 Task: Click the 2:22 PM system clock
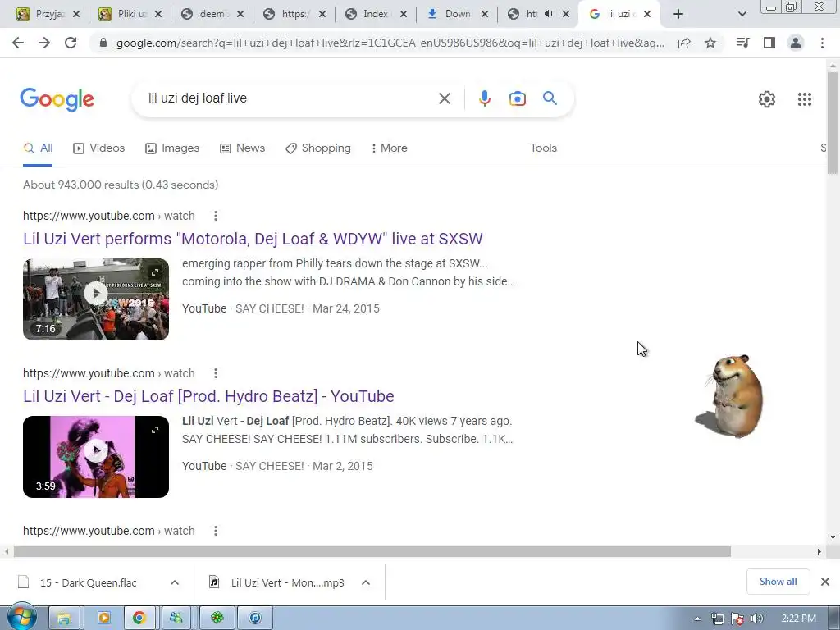798,619
